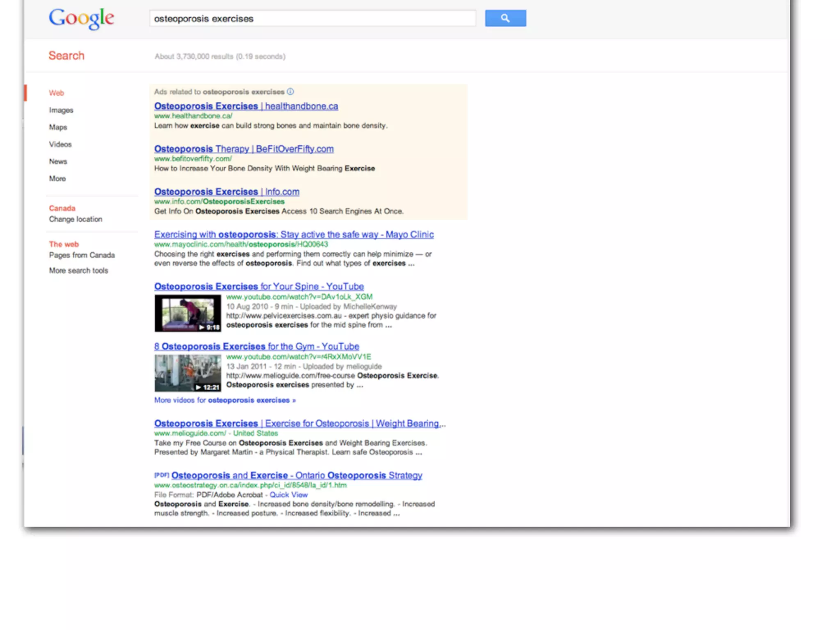
Task: Switch to Maps search results
Action: [58, 127]
